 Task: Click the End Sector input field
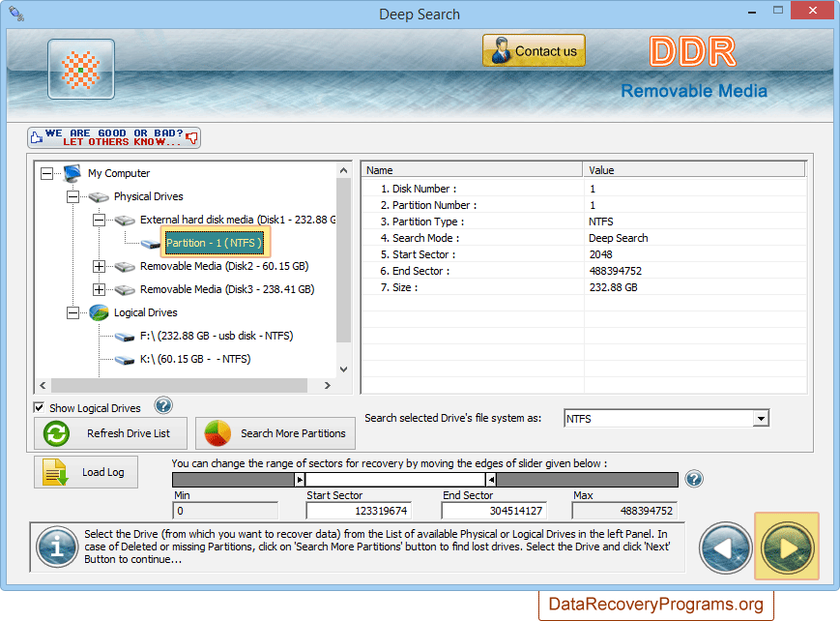pyautogui.click(x=494, y=511)
